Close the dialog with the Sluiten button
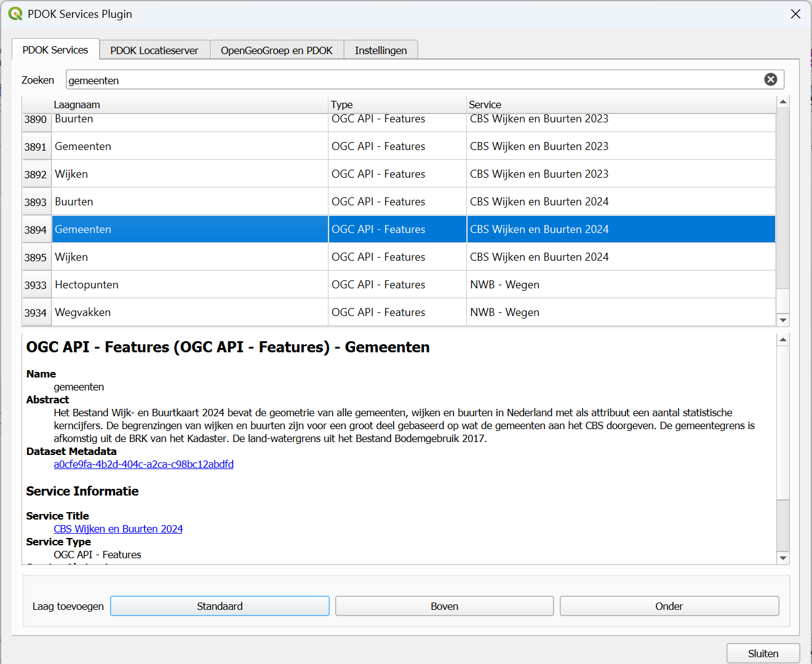Screen dimensions: 812x664 (763, 654)
